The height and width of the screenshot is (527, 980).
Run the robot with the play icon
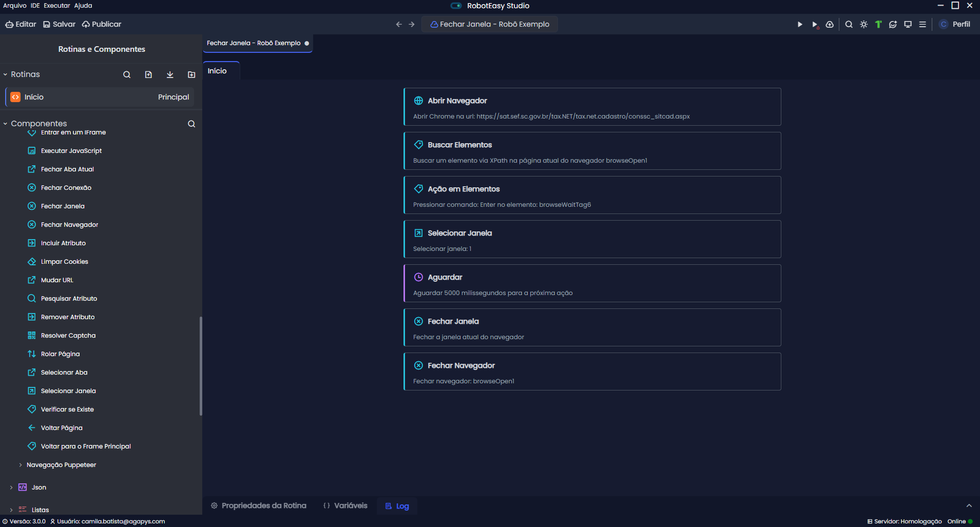(x=800, y=24)
